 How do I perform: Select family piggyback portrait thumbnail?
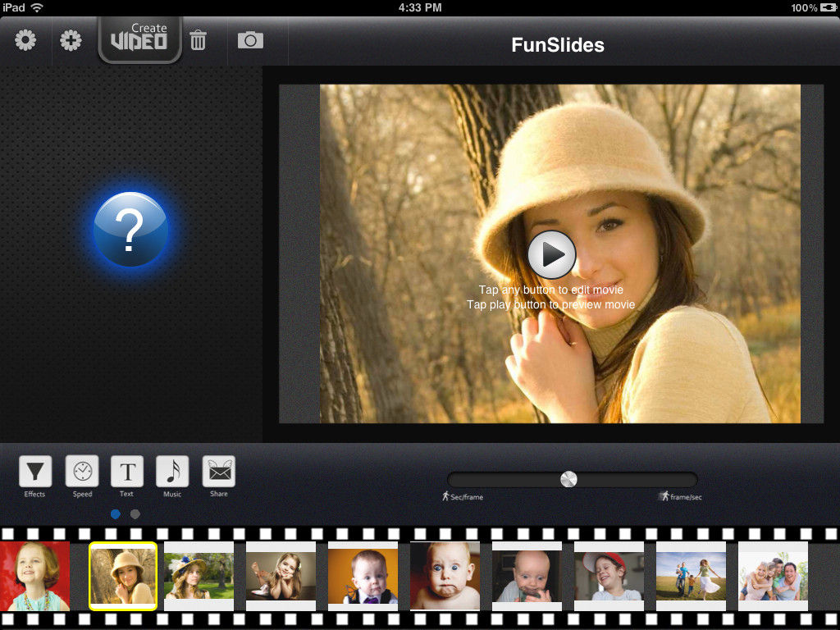pyautogui.click(x=773, y=576)
